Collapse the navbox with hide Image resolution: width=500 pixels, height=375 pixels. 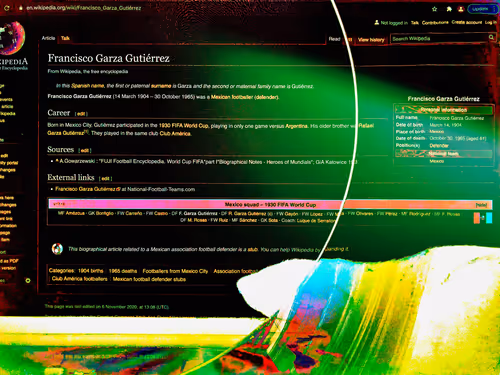[x=481, y=205]
